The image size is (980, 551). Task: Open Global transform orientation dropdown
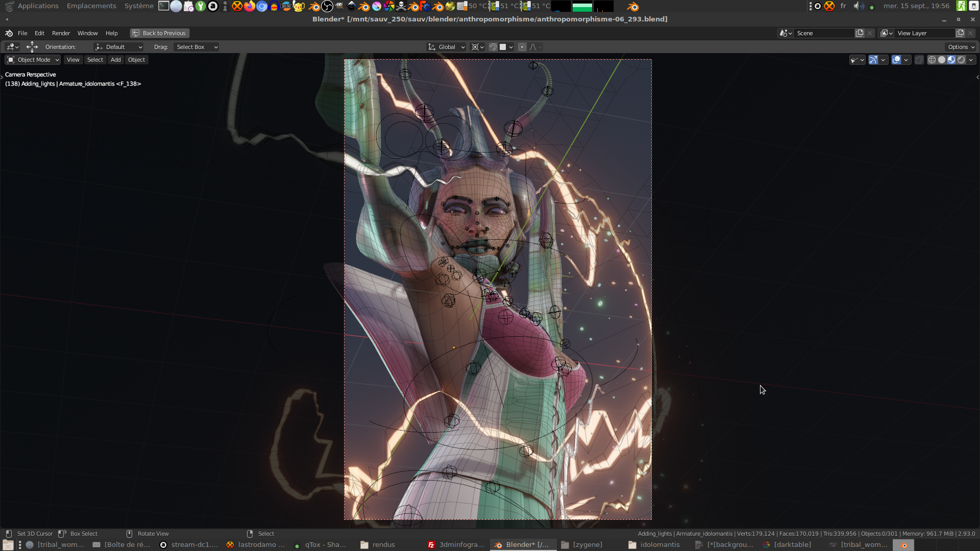[446, 47]
